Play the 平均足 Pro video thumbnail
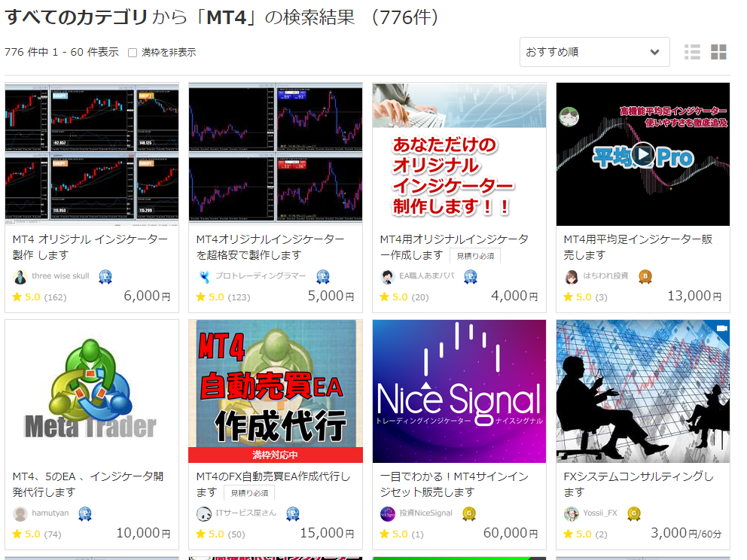The height and width of the screenshot is (560, 747). point(643,154)
